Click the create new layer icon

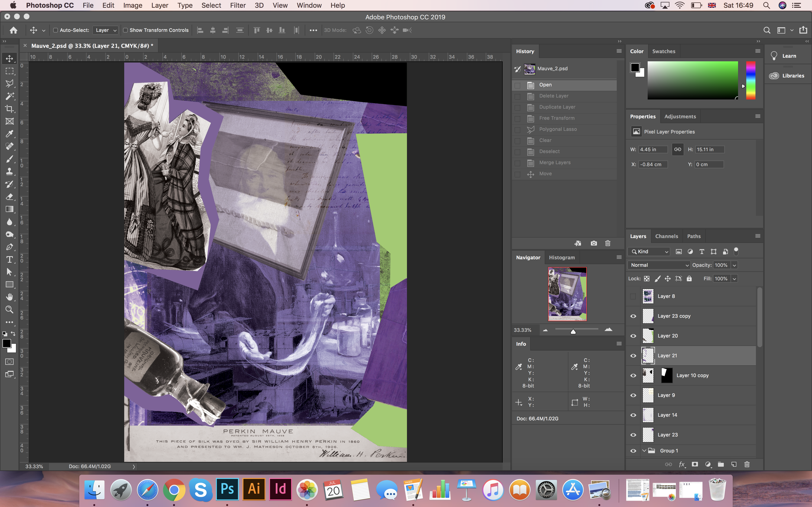coord(734,465)
